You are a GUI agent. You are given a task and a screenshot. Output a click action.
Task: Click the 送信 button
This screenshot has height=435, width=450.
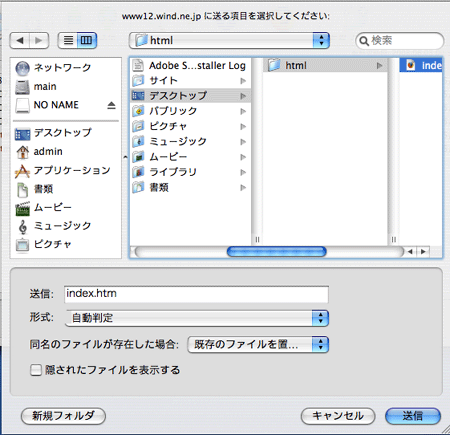click(x=413, y=416)
